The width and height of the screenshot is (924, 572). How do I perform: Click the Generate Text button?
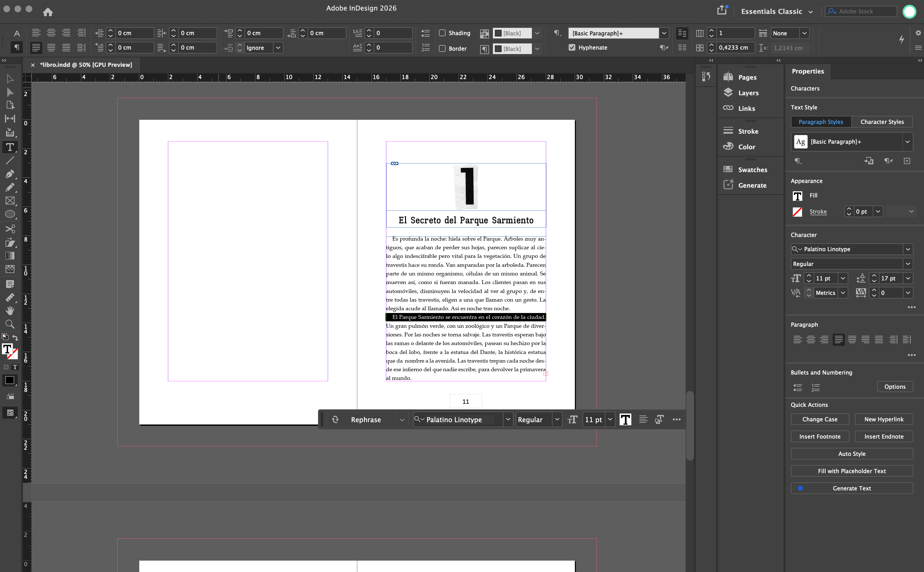(852, 488)
